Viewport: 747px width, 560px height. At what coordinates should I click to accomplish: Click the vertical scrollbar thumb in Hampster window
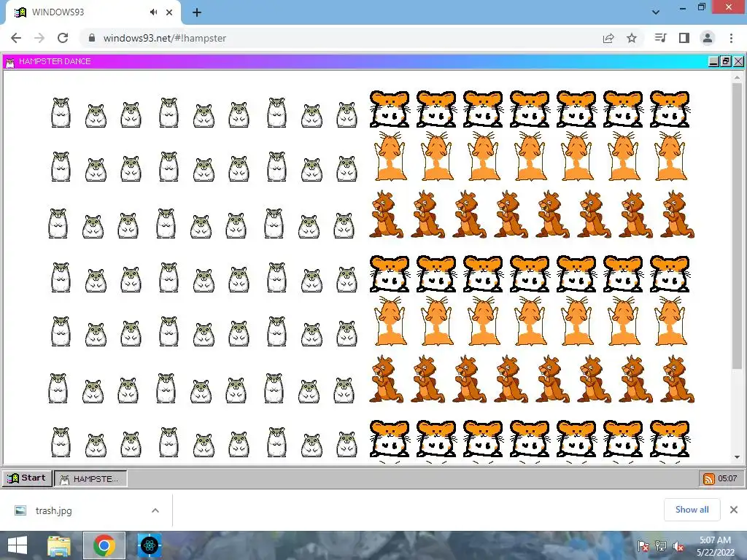(x=737, y=226)
